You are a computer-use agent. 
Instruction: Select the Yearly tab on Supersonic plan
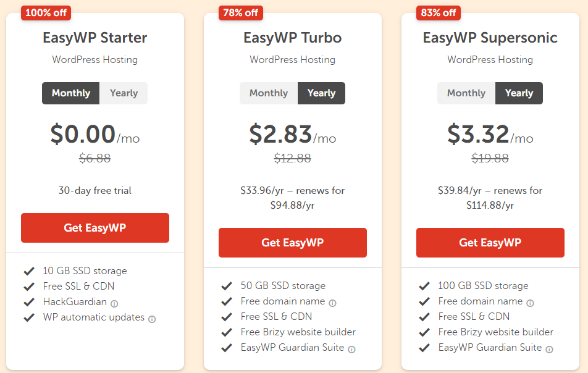[519, 93]
